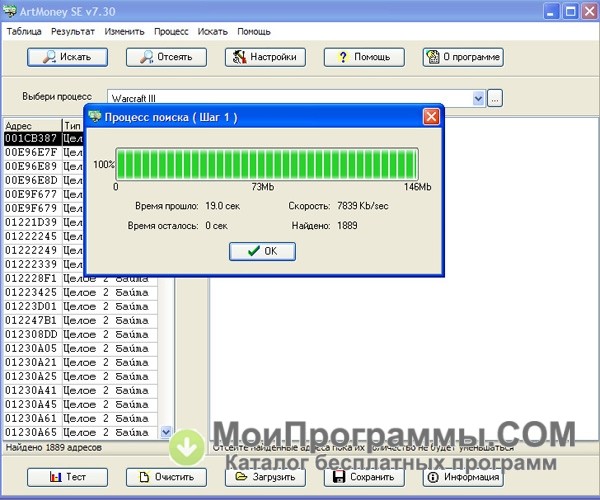Confirm search dialog with OK button
600x500 pixels.
pyautogui.click(x=262, y=251)
